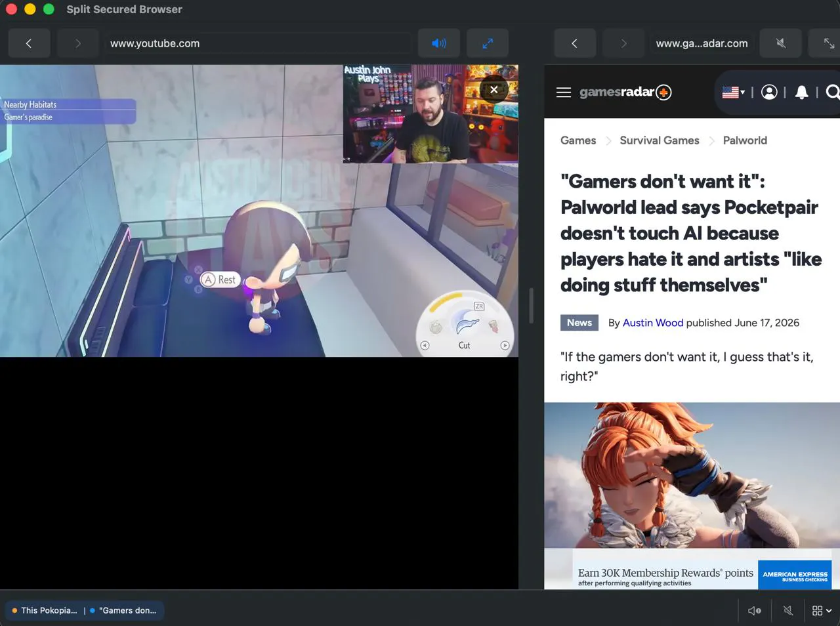Open the layout grid dropdown in the bottom bar
Screen dimensions: 840x626
click(x=822, y=610)
